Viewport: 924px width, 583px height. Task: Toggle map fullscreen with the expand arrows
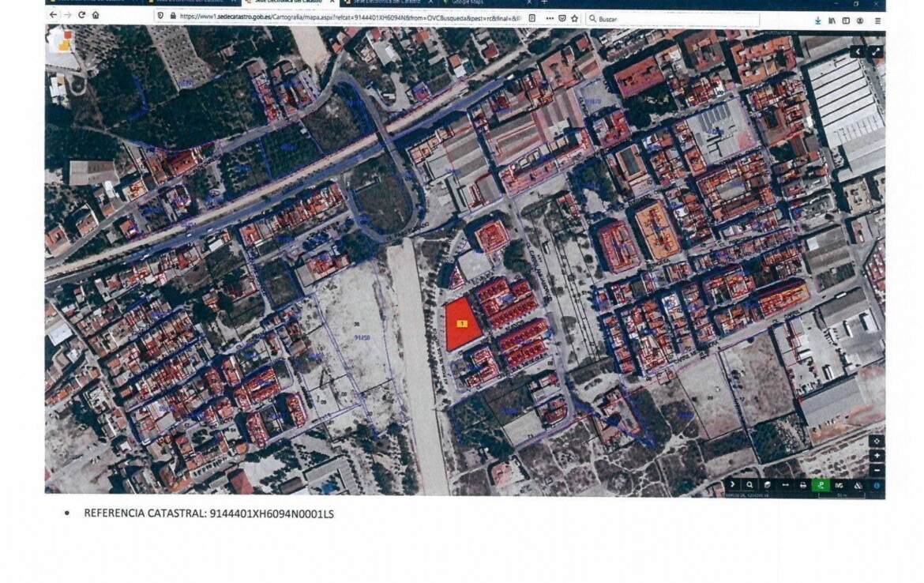[x=876, y=51]
